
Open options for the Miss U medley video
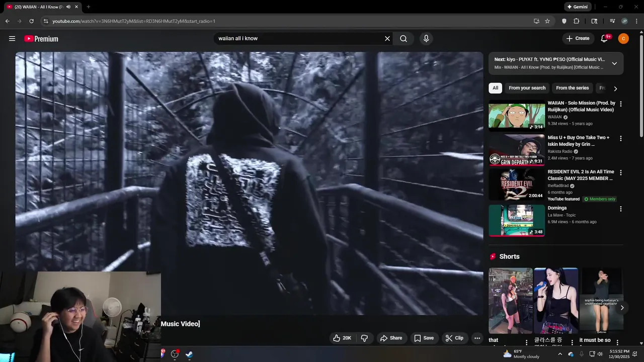click(x=620, y=138)
